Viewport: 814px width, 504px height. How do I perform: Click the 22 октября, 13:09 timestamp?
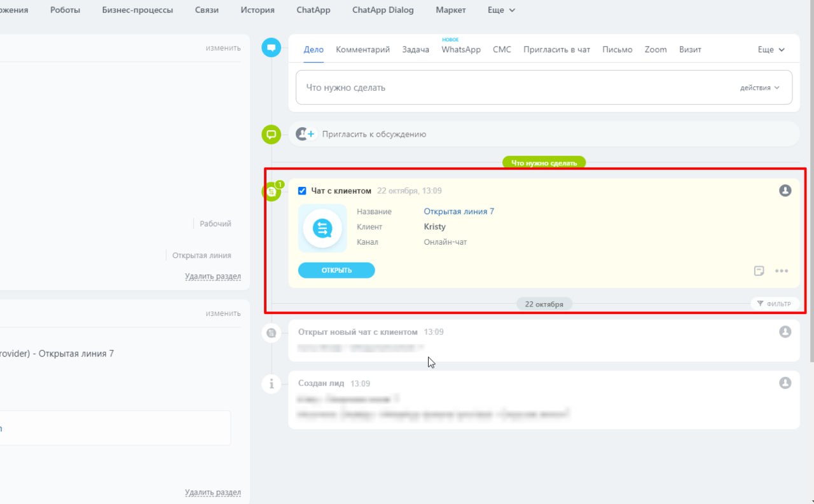coord(410,191)
